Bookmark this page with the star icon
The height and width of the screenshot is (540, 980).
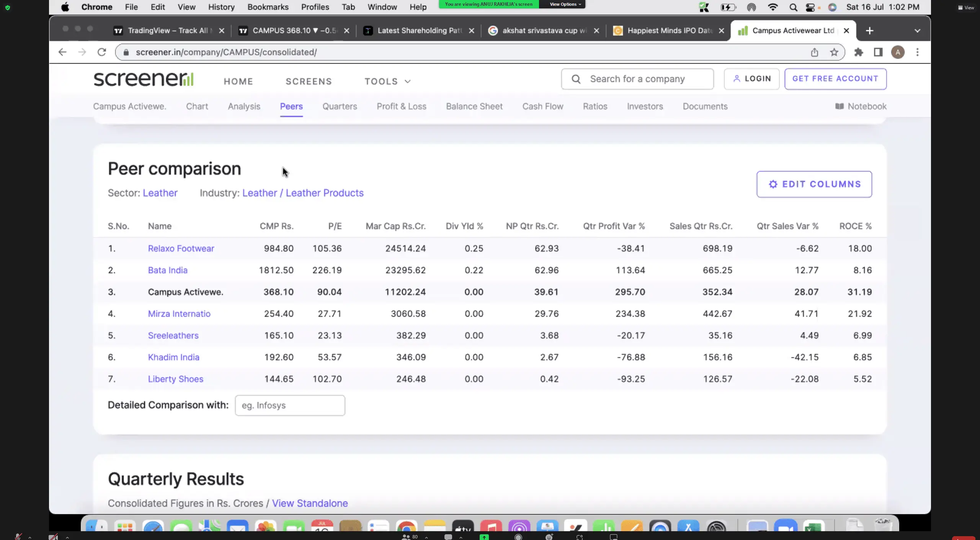coord(834,52)
